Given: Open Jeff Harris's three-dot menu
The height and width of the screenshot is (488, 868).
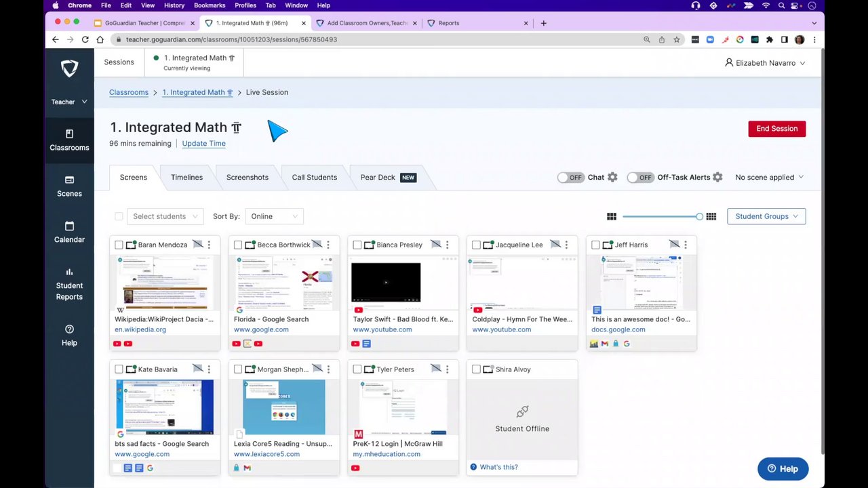Looking at the screenshot, I should click(686, 245).
